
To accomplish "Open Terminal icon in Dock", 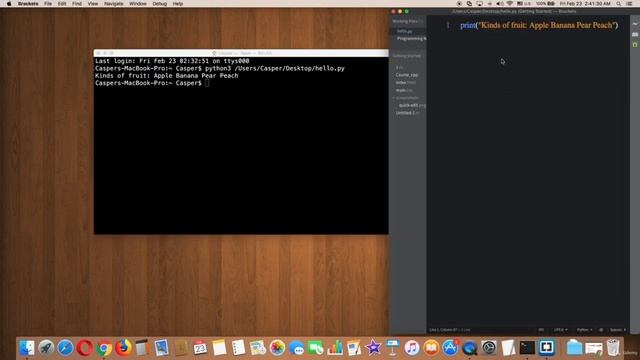I will 527,348.
